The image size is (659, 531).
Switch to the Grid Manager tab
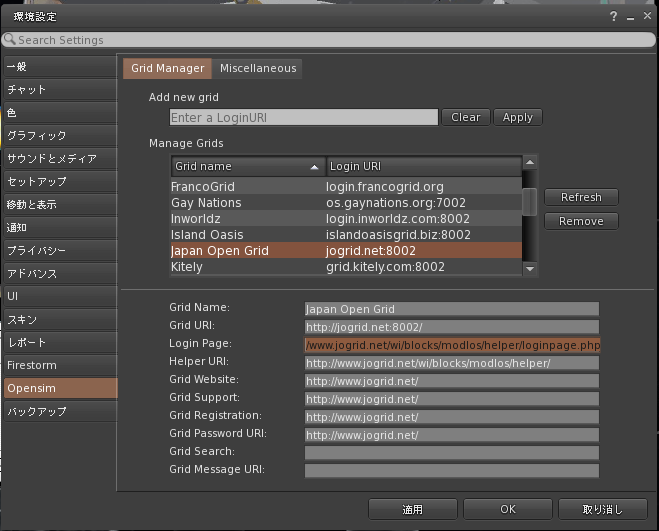point(167,69)
